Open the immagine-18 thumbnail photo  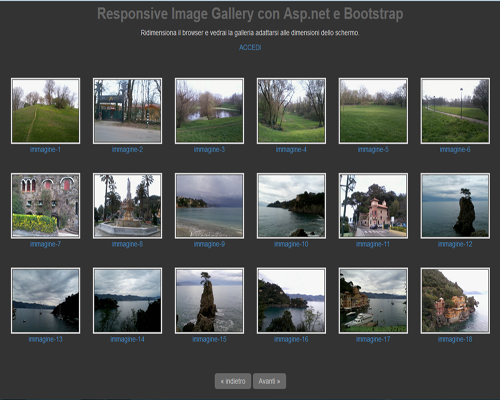click(x=455, y=301)
